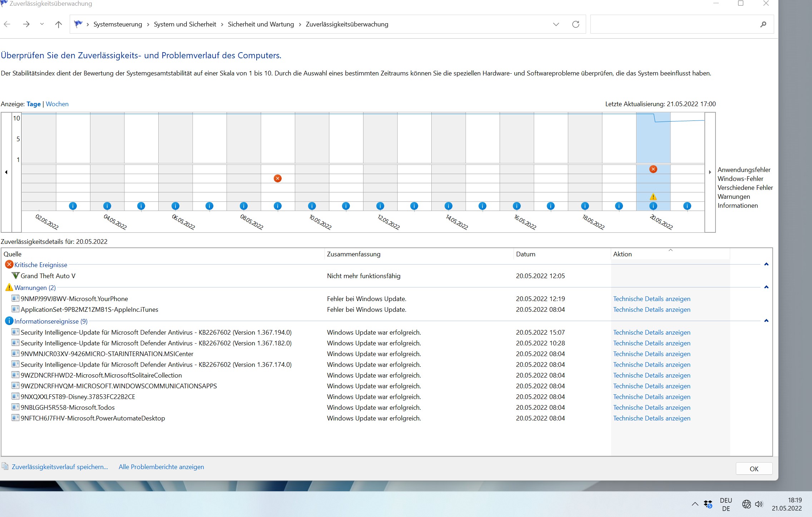Open the address bar history dropdown
The height and width of the screenshot is (517, 812).
point(556,24)
